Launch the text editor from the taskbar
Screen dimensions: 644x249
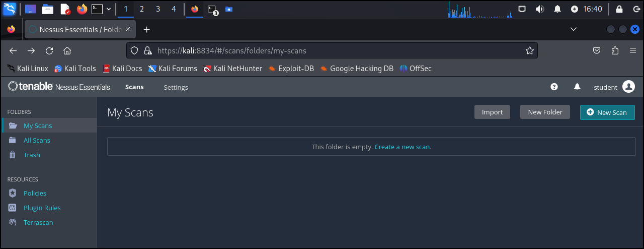coord(65,9)
